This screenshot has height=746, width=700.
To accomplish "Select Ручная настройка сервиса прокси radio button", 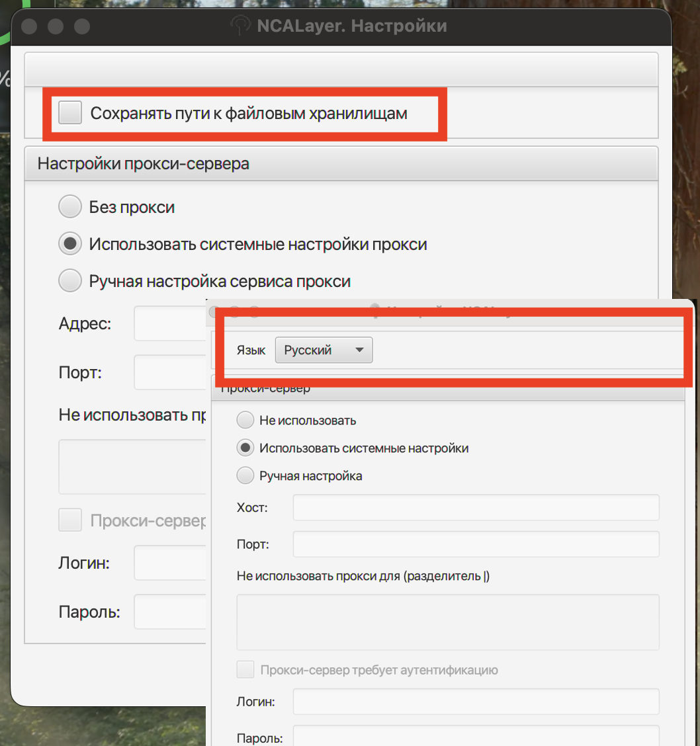I will (x=70, y=281).
